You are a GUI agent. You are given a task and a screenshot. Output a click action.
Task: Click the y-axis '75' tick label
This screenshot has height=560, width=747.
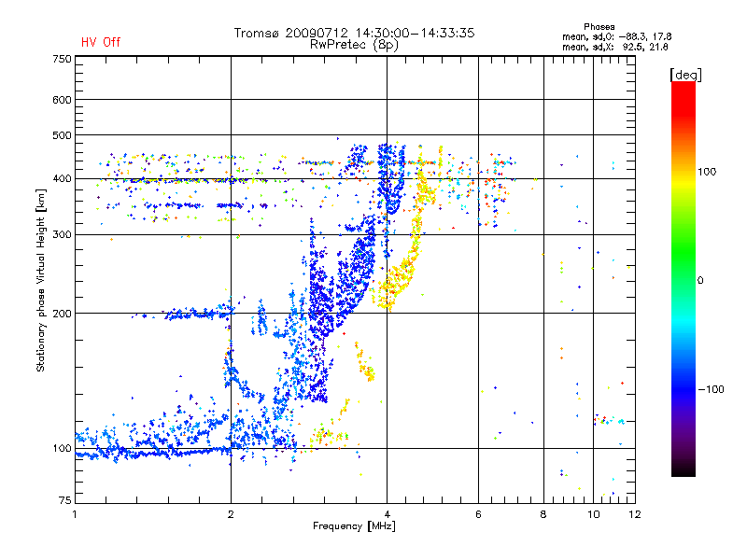65,500
